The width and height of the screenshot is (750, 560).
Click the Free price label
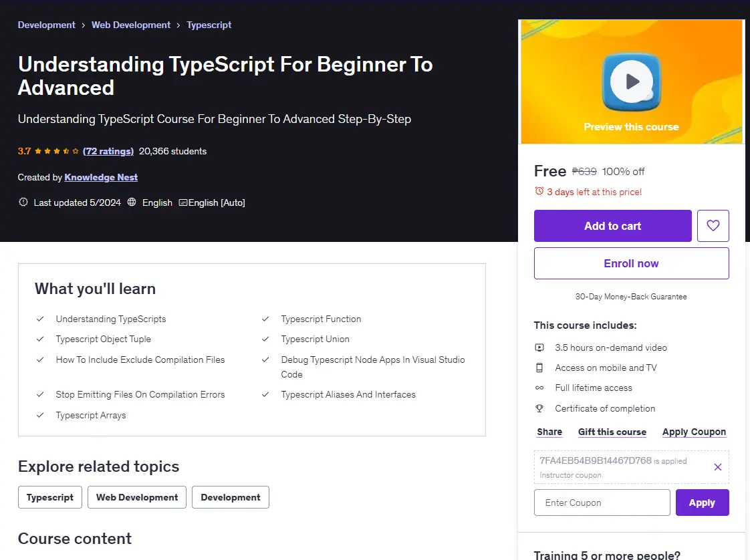coord(550,171)
